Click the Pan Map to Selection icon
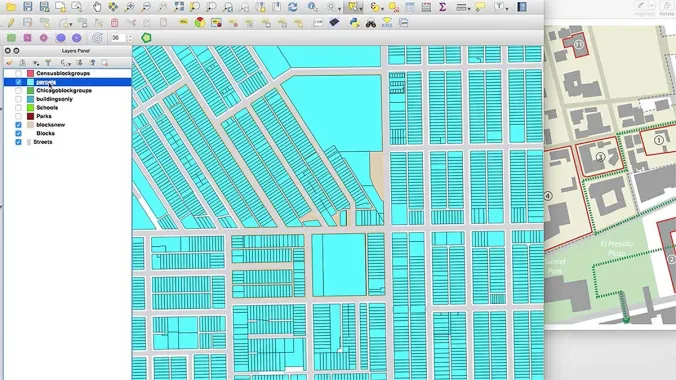This screenshot has height=380, width=676. click(x=113, y=6)
